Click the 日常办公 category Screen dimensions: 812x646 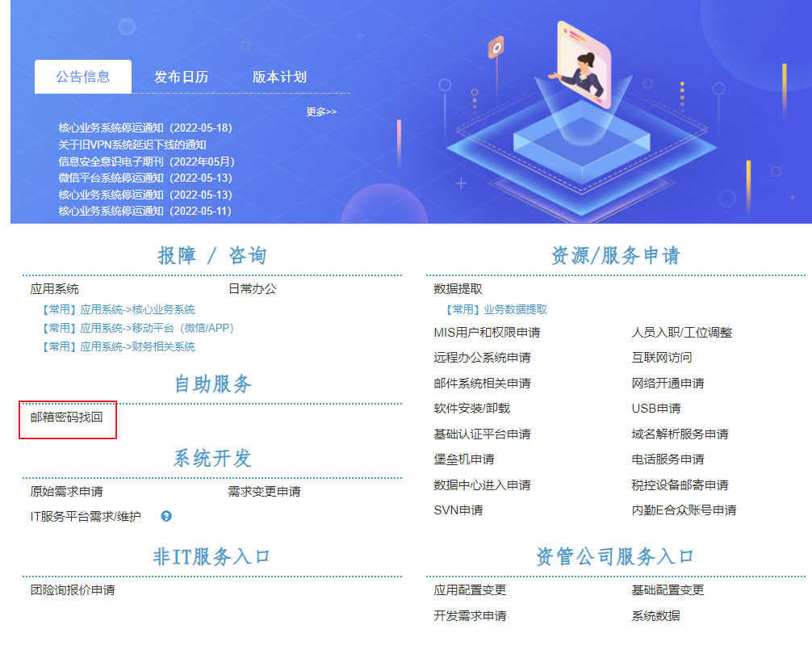click(x=253, y=288)
